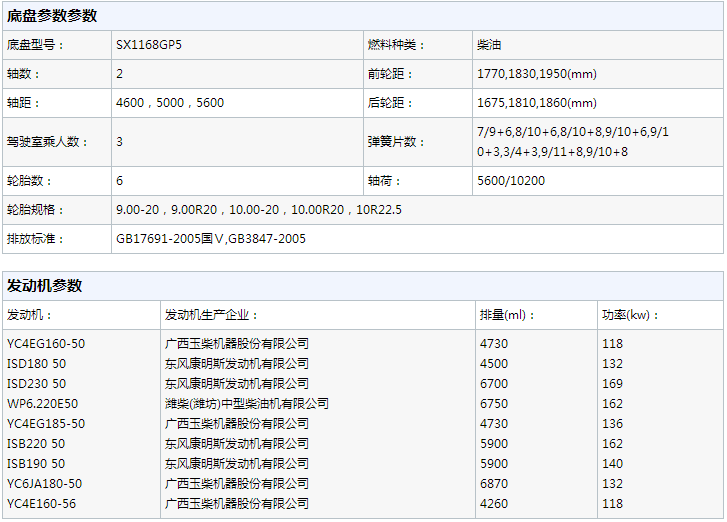Click power value 136
The height and width of the screenshot is (522, 727).
click(612, 423)
